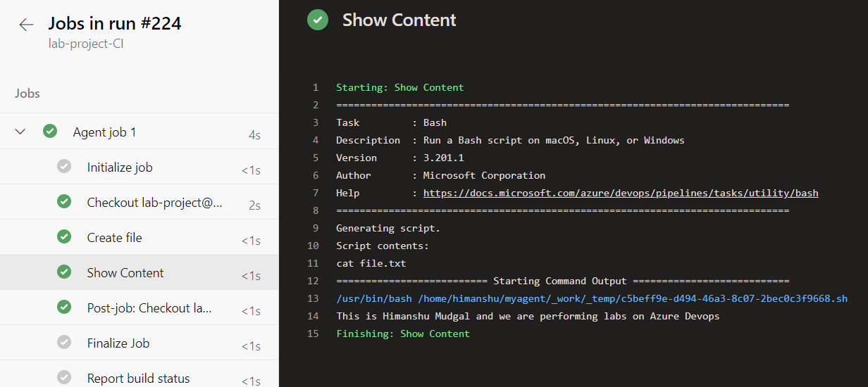
Task: Click the <1s duration of Finalize Job
Action: [251, 345]
